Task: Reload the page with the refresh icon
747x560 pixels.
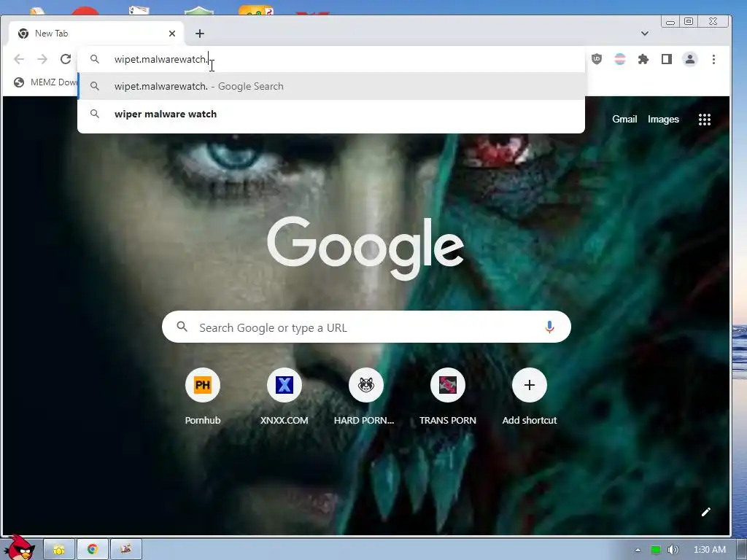Action: pos(66,59)
